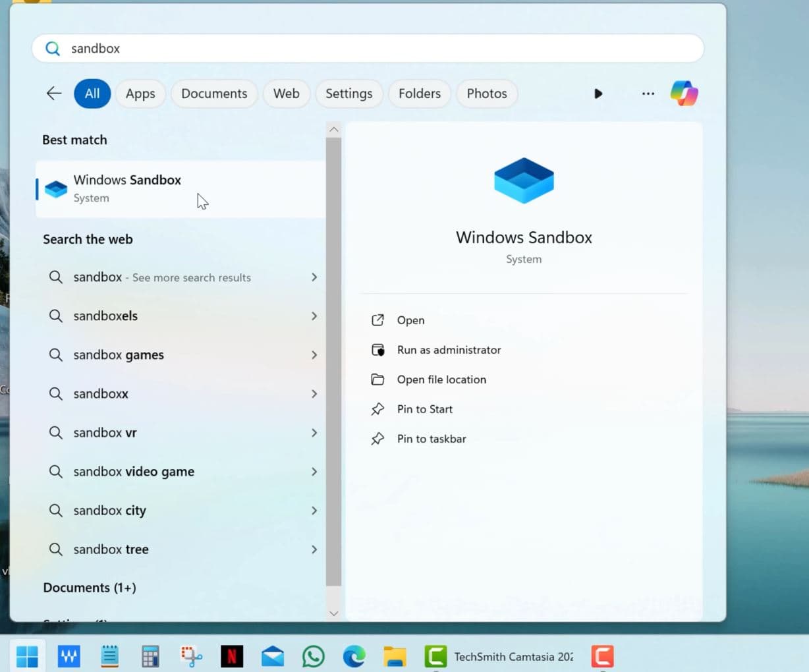This screenshot has height=672, width=809.
Task: Click the back arrow beside the All filter
Action: tap(54, 94)
